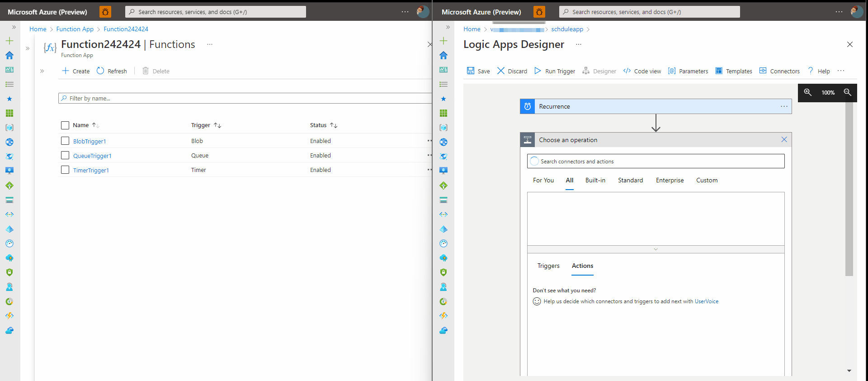Check the TimerTrigger1 row checkbox

click(65, 170)
